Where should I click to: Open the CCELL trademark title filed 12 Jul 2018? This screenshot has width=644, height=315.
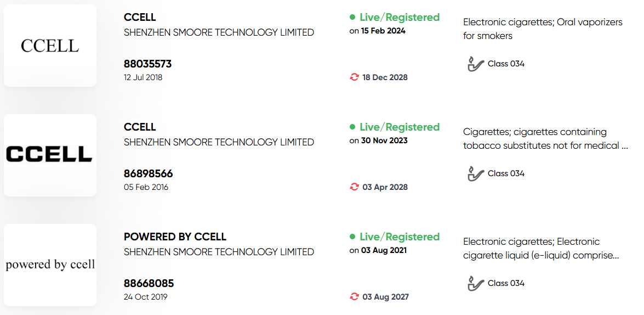pyautogui.click(x=140, y=17)
